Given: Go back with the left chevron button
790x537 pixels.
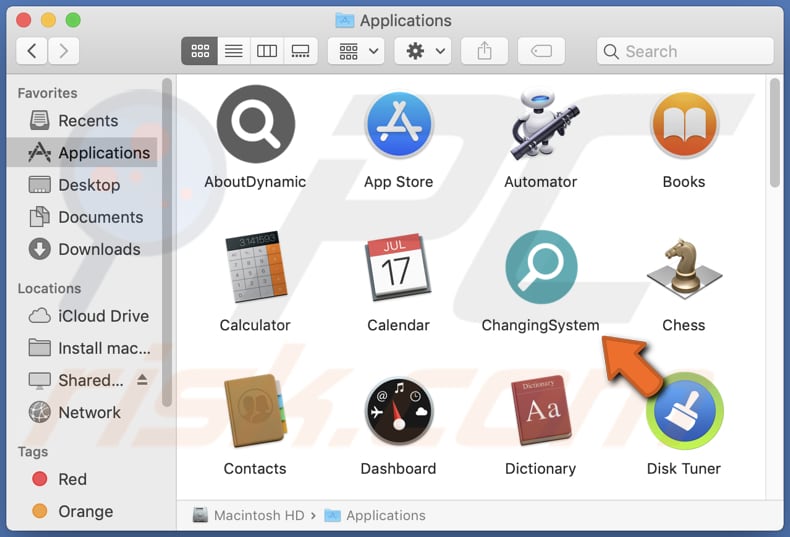Looking at the screenshot, I should click(x=32, y=51).
